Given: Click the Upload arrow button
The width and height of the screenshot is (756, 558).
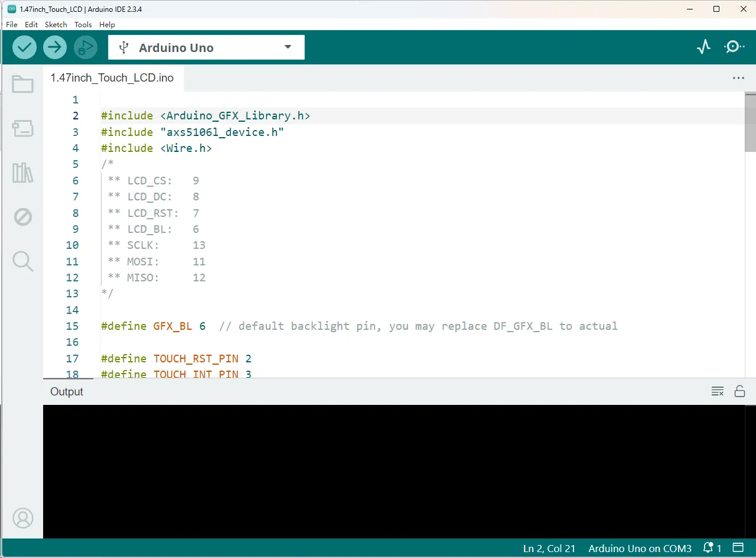Looking at the screenshot, I should (55, 47).
